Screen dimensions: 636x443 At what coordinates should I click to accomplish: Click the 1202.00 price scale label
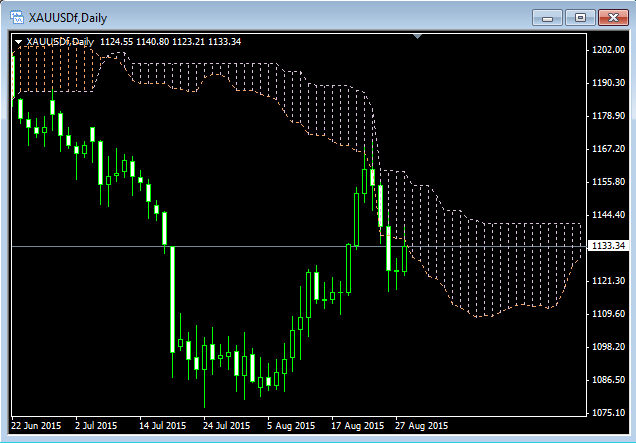(x=608, y=50)
